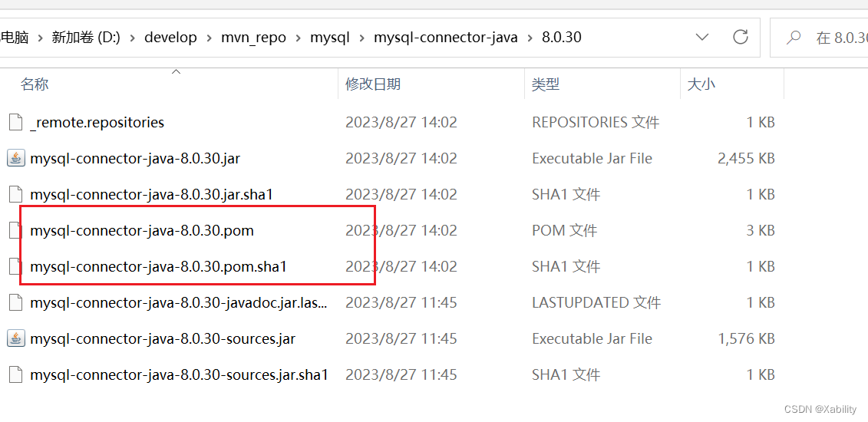Screen dimensions: 868x422
Task: Go to develop folder breadcrumb
Action: (170, 38)
